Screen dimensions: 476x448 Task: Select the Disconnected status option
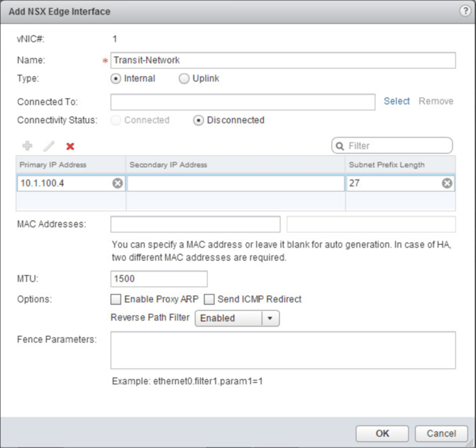[199, 120]
